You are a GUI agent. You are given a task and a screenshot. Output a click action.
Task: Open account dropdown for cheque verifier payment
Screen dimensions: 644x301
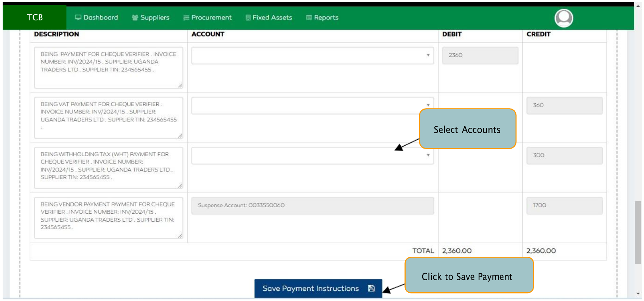[312, 55]
